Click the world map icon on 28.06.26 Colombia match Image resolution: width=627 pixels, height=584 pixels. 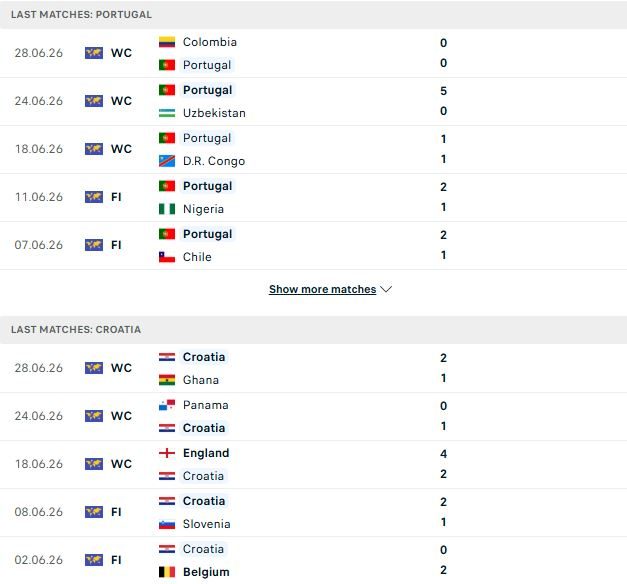[x=94, y=53]
